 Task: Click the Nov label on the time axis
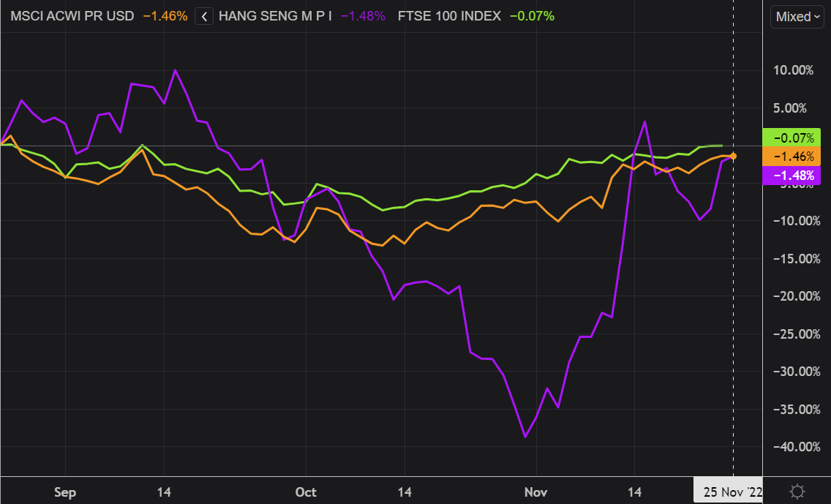[536, 492]
